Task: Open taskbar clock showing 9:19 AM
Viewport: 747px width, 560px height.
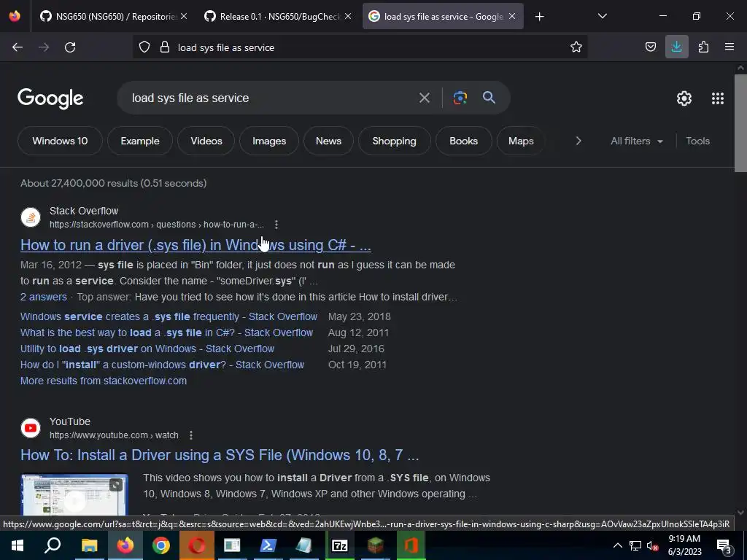Action: pos(684,545)
